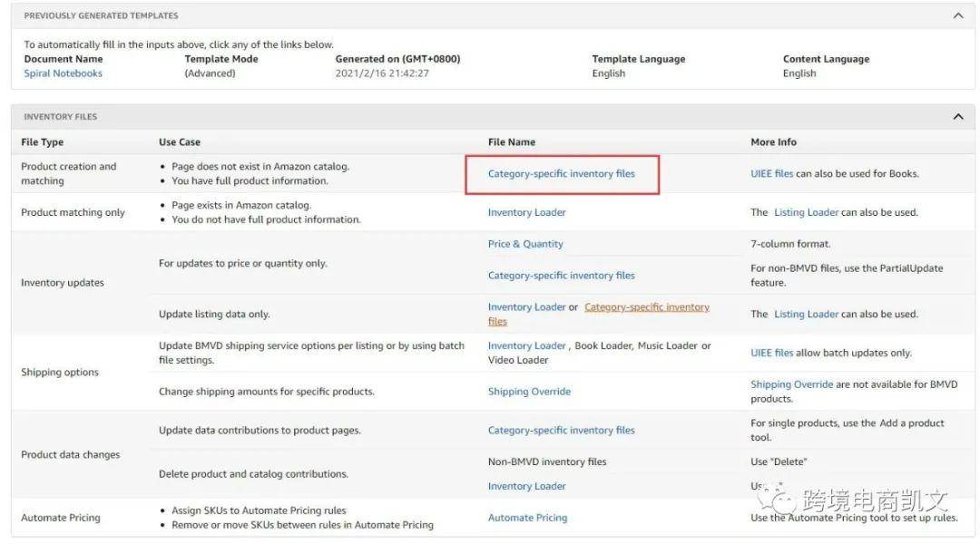Screen dimensions: 980x544
Task: Open the Spiral Notebooks template link
Action: tap(63, 73)
